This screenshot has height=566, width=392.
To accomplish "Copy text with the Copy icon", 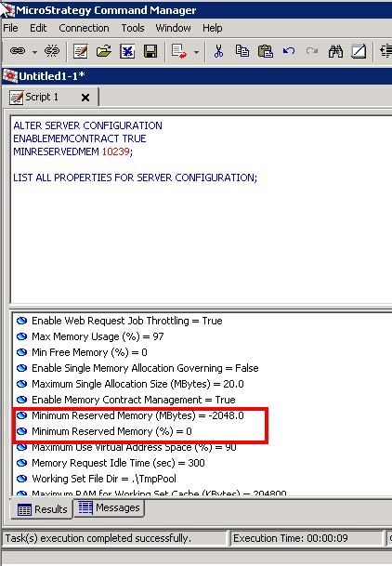I will (x=242, y=51).
